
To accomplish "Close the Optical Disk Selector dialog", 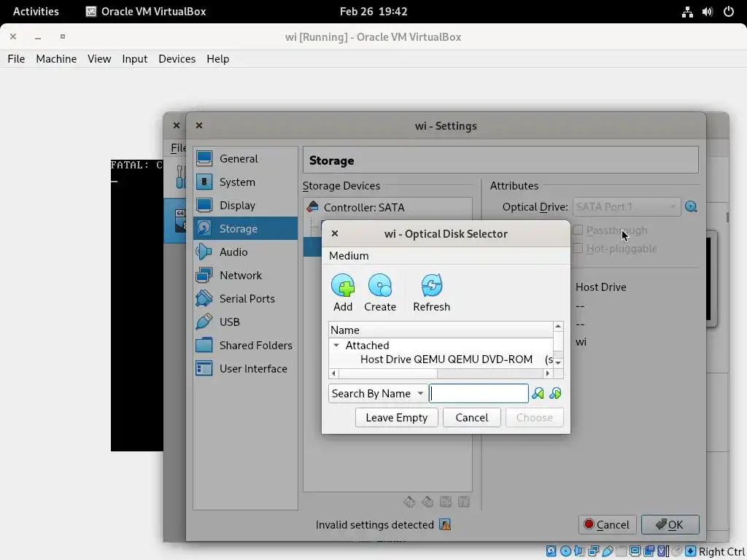I will click(x=335, y=233).
